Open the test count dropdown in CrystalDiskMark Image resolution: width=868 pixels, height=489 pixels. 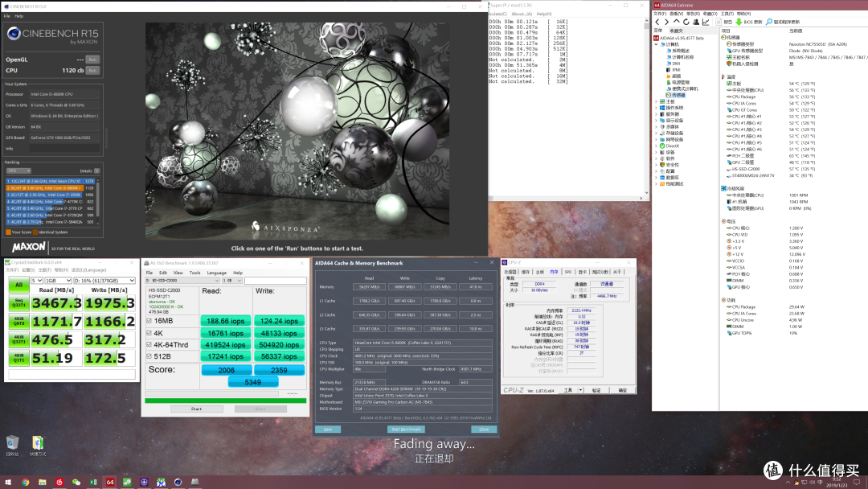click(x=37, y=280)
